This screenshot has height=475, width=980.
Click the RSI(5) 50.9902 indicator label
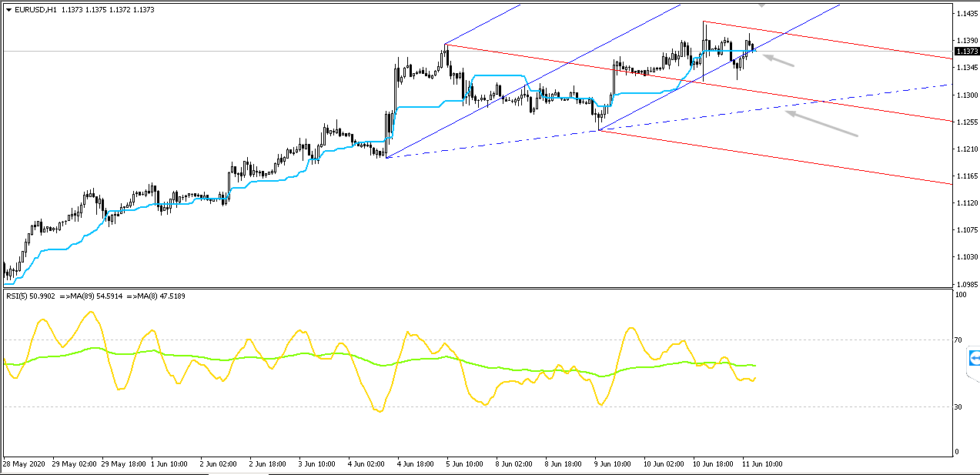(31, 296)
